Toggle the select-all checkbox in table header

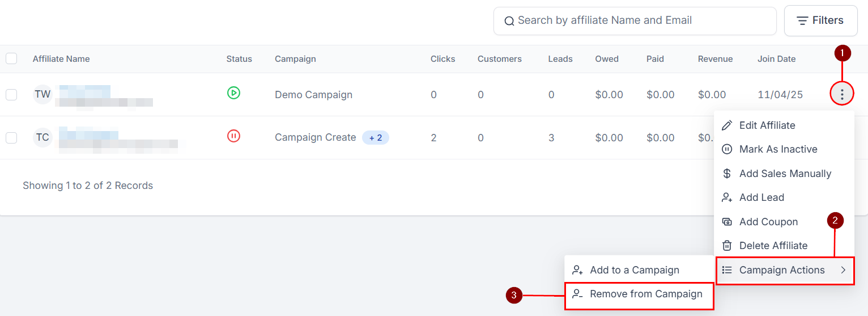(11, 58)
